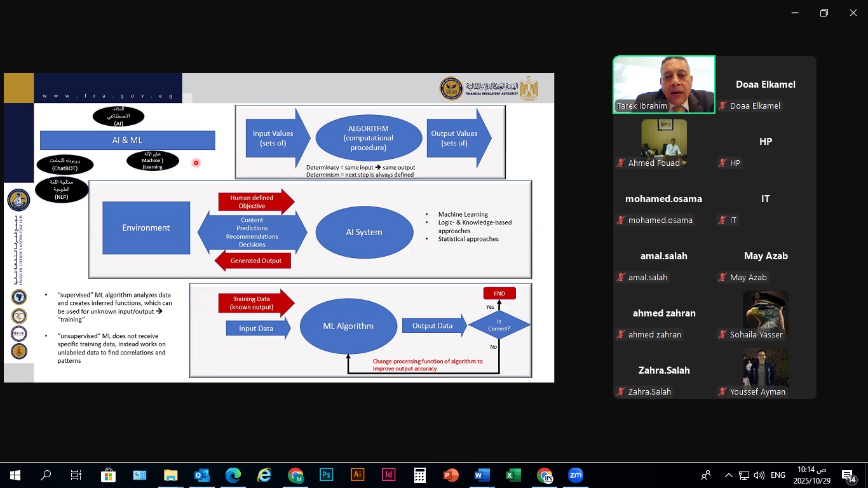Open the Windows Start menu
This screenshot has height=488, width=868.
(15, 475)
